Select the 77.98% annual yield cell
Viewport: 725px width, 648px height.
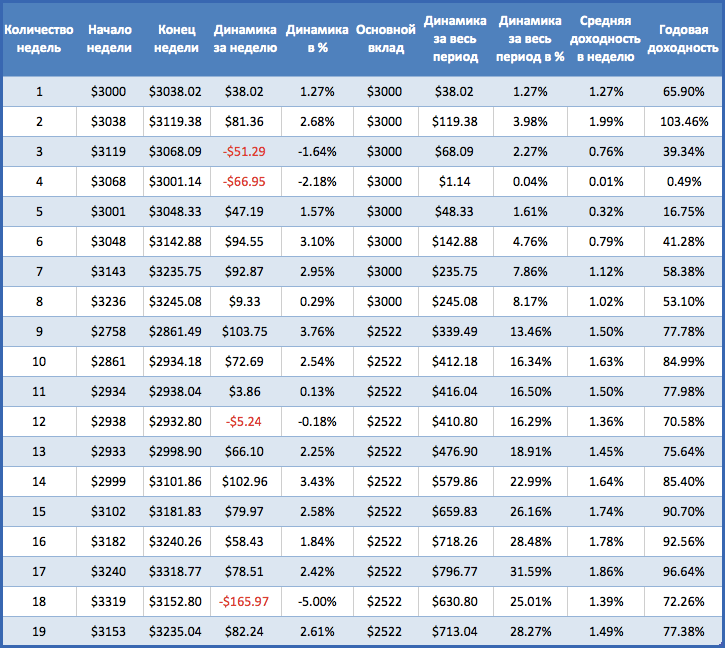point(683,392)
